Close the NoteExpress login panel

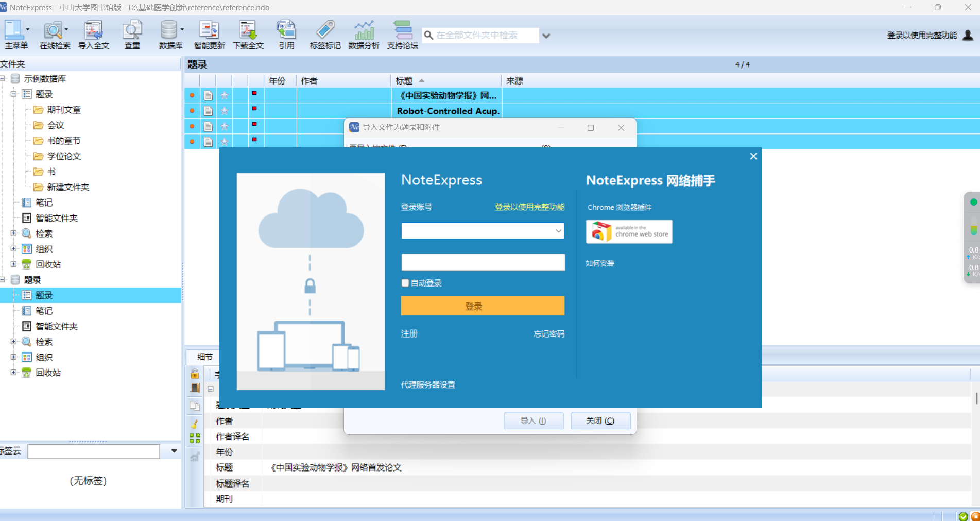pyautogui.click(x=753, y=156)
